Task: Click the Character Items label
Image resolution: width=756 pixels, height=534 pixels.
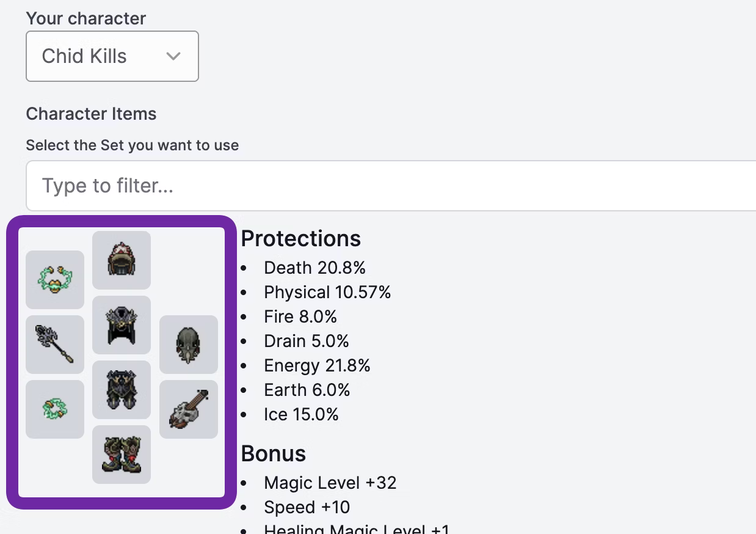Action: point(91,114)
